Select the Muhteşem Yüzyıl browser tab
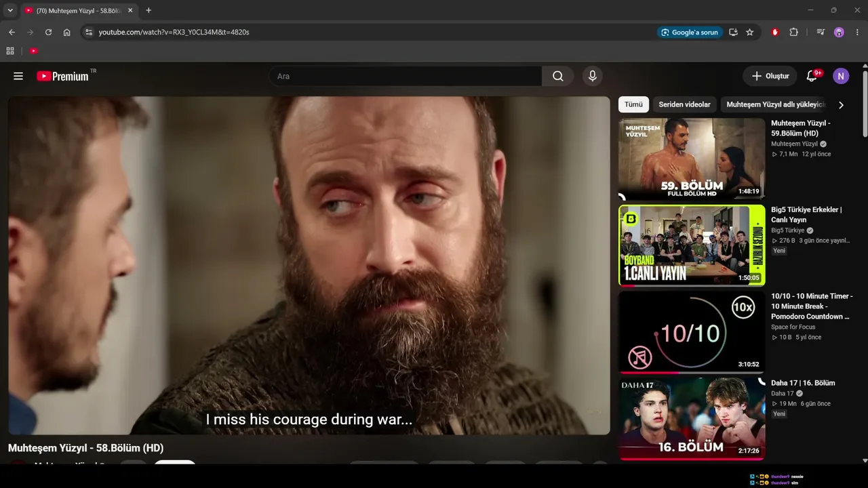 79,10
